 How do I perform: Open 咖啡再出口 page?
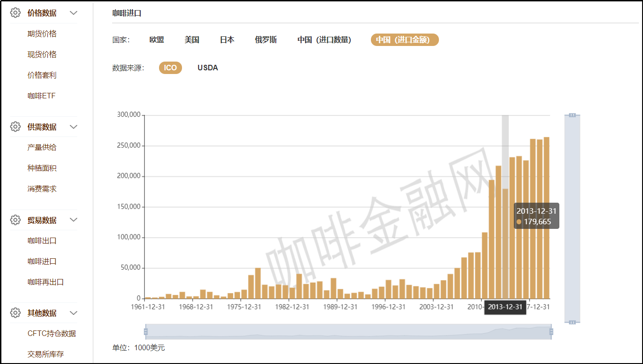point(46,282)
